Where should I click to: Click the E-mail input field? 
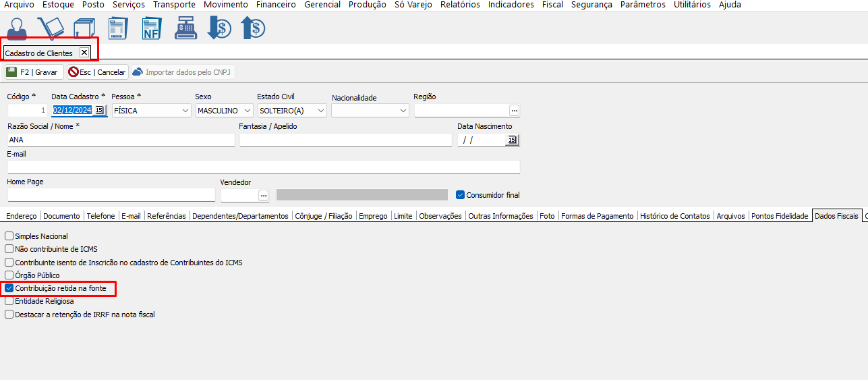[263, 167]
